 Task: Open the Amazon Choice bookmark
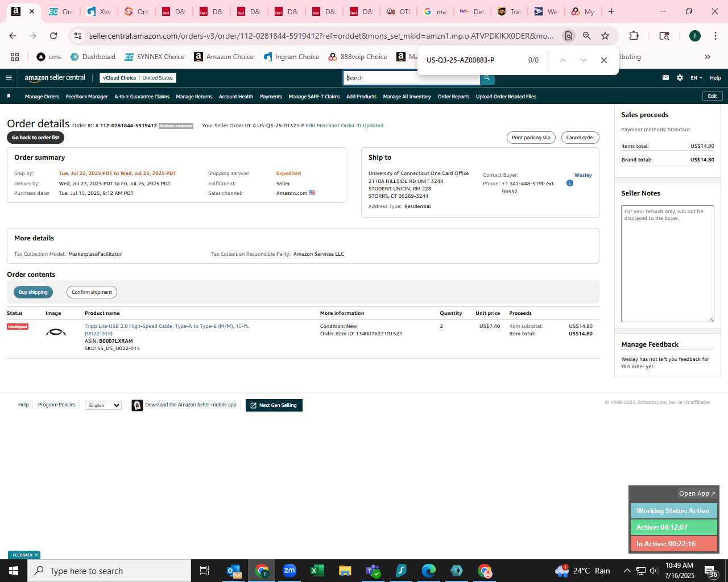pyautogui.click(x=224, y=57)
